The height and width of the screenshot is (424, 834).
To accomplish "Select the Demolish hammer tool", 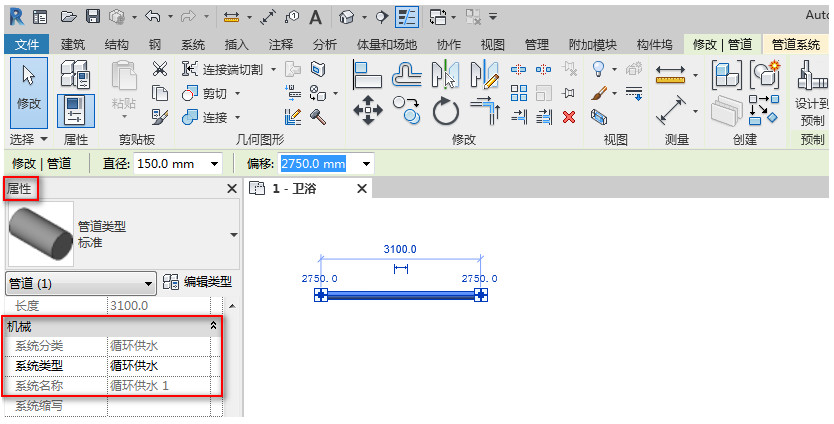I will [318, 117].
